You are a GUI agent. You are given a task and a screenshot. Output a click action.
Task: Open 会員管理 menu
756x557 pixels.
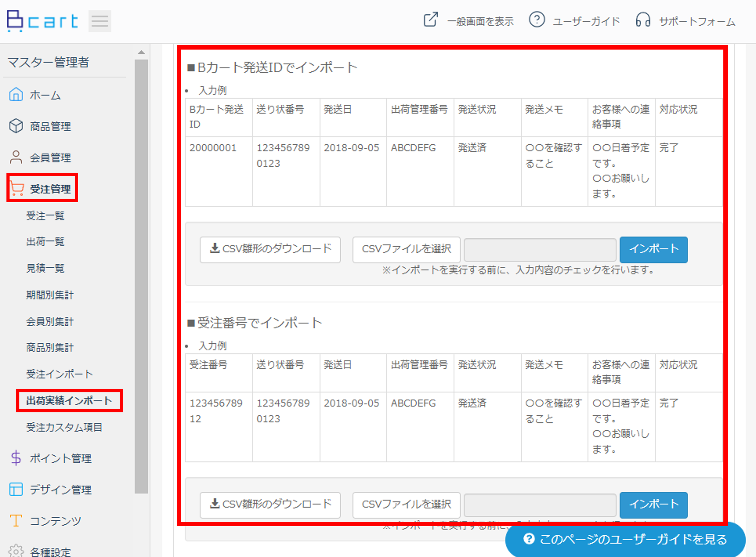coord(50,158)
